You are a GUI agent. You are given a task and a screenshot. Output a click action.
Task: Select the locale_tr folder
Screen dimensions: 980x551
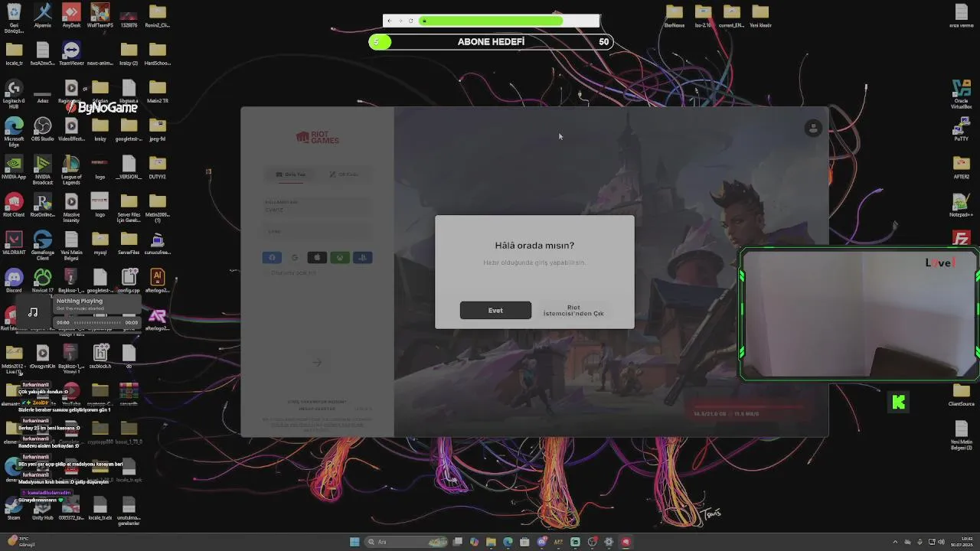coord(14,54)
